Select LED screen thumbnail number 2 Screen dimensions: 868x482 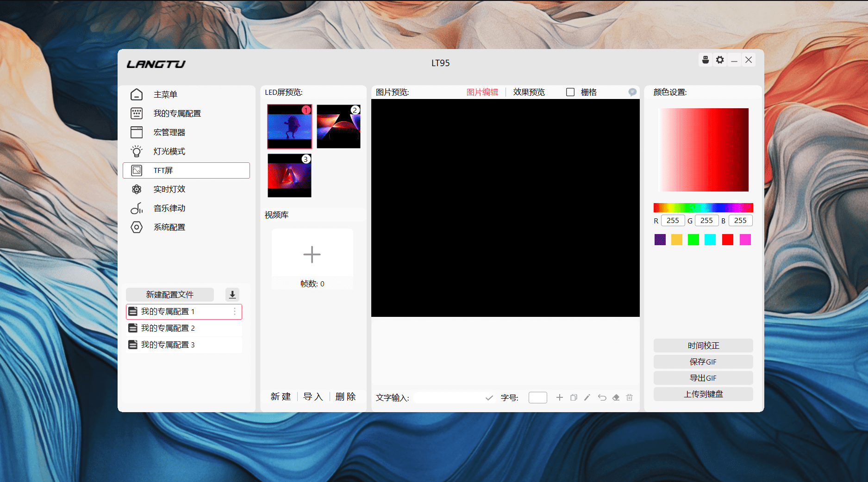(338, 126)
